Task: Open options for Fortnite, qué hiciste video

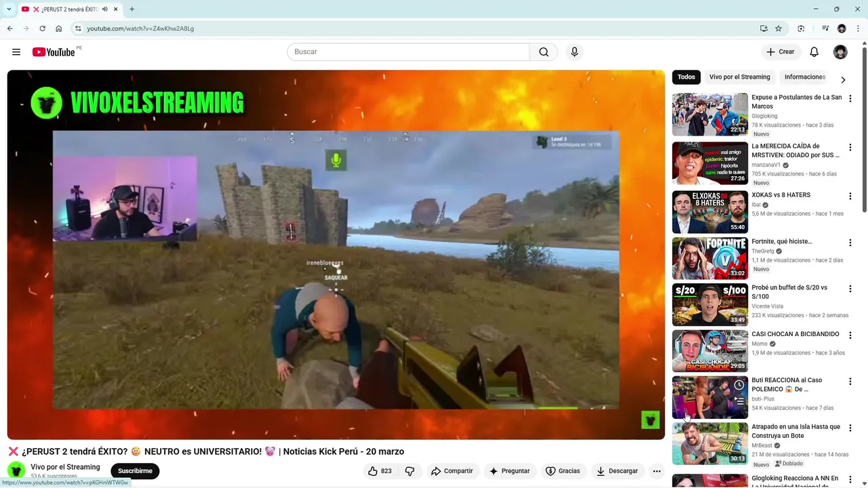Action: coord(850,243)
